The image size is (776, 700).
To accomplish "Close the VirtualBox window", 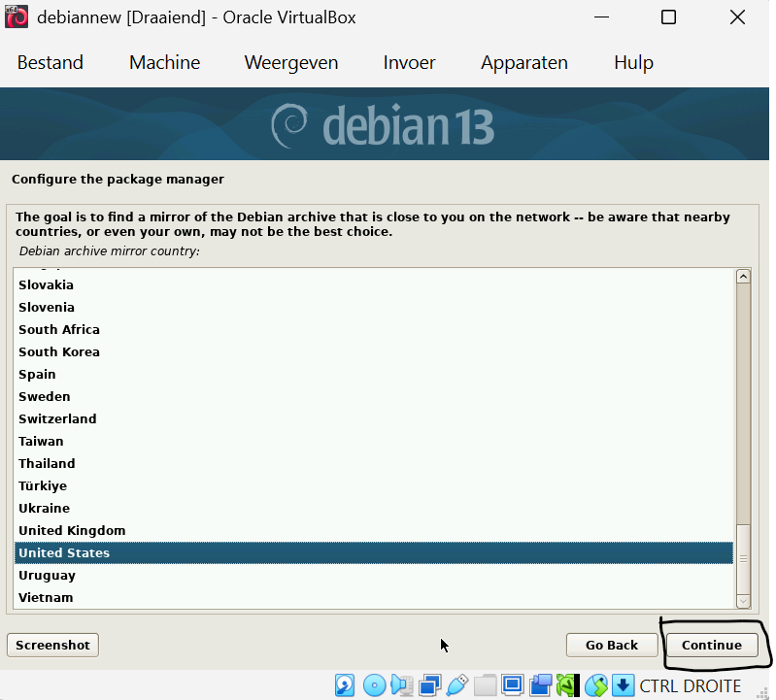I will [737, 17].
